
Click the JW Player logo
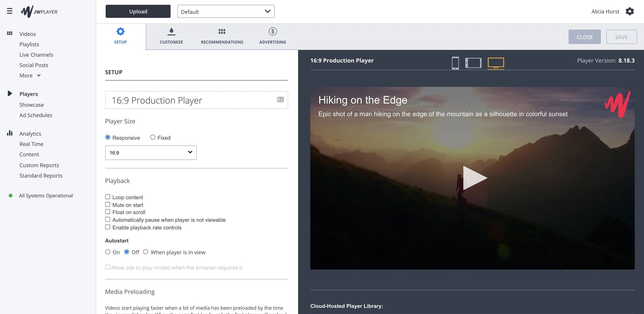39,11
